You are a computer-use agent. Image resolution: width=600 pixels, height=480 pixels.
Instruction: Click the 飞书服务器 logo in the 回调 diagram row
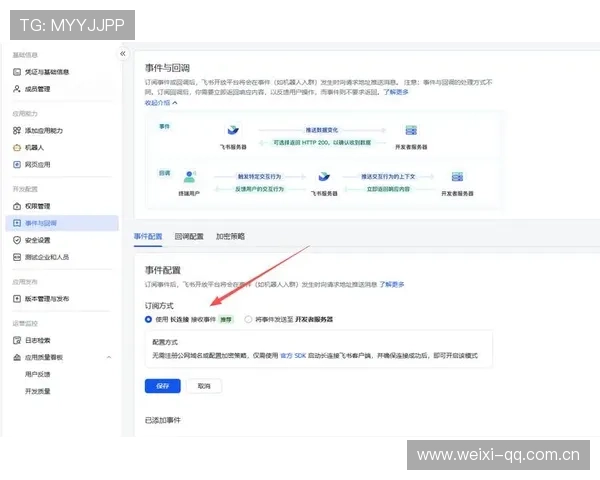[324, 176]
